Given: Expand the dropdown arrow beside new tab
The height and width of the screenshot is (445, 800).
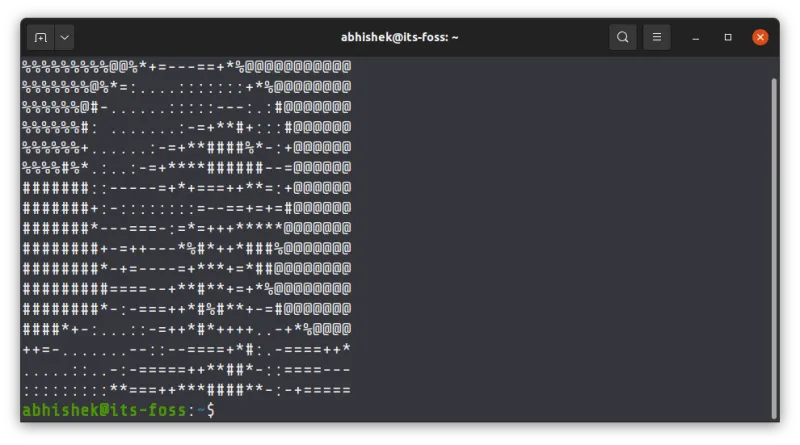Looking at the screenshot, I should pos(65,38).
